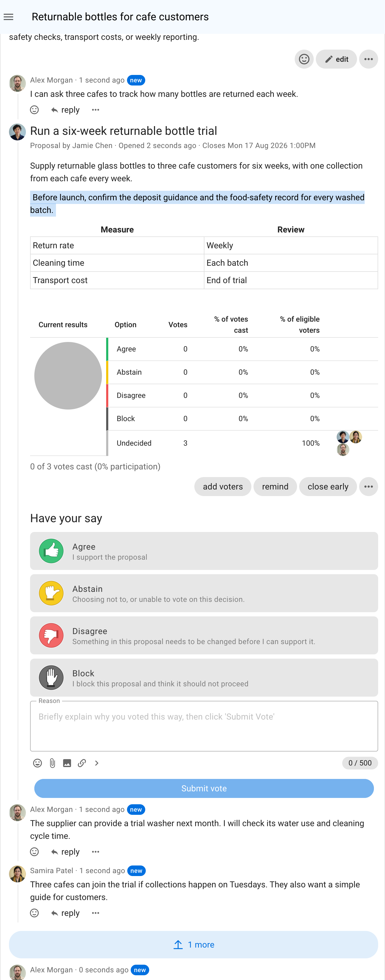The height and width of the screenshot is (980, 385).
Task: Focus the Reason text field
Action: pos(204,726)
